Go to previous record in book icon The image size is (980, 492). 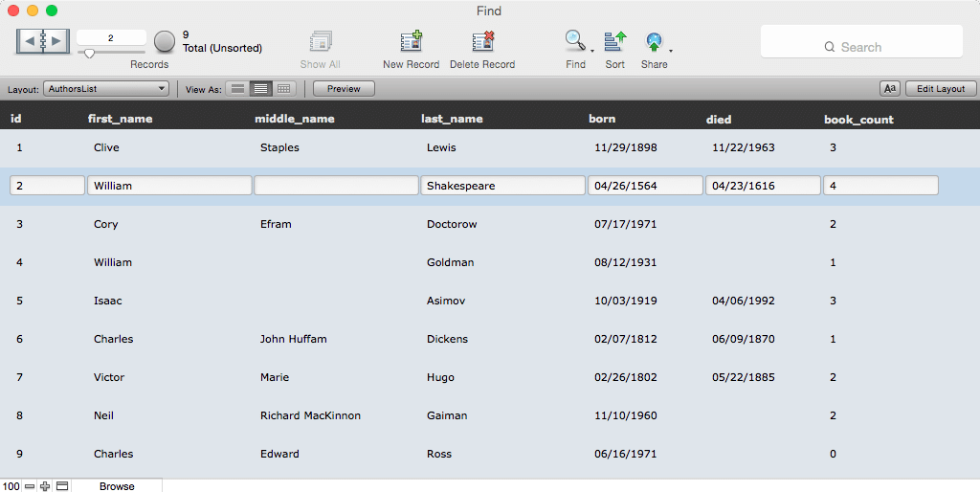[29, 41]
